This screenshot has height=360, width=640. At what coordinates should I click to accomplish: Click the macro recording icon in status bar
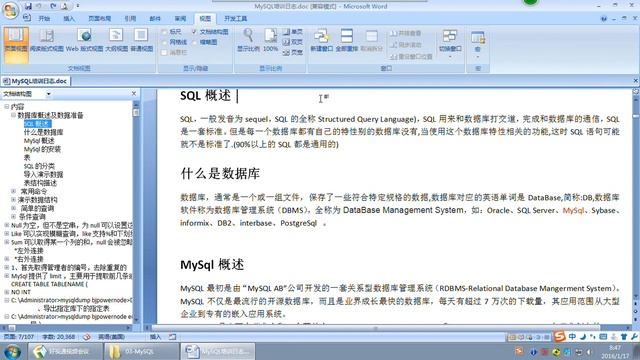[172, 337]
